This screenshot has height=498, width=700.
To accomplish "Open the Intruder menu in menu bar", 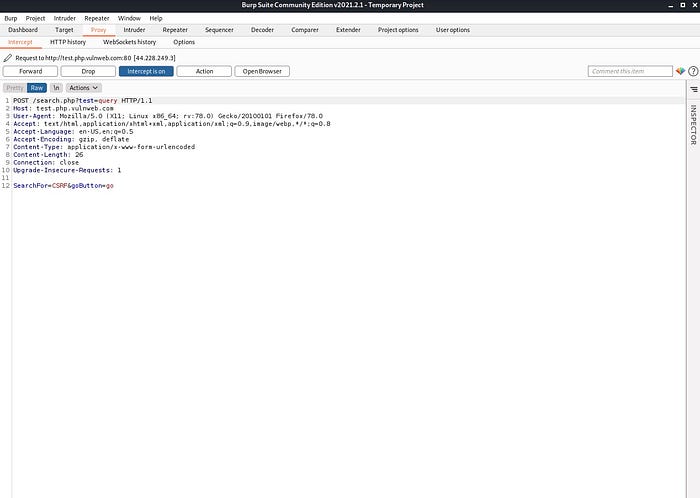I will click(x=65, y=18).
